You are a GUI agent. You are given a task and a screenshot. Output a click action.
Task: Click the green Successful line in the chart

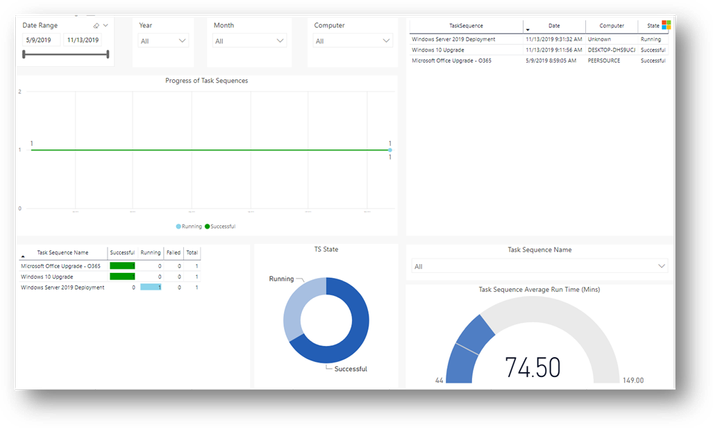209,150
